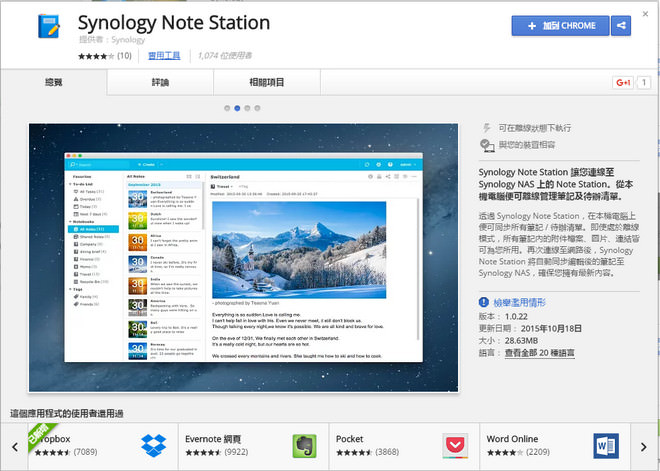Image resolution: width=660 pixels, height=471 pixels.
Task: Switch to the 總覽 tab
Action: point(54,82)
